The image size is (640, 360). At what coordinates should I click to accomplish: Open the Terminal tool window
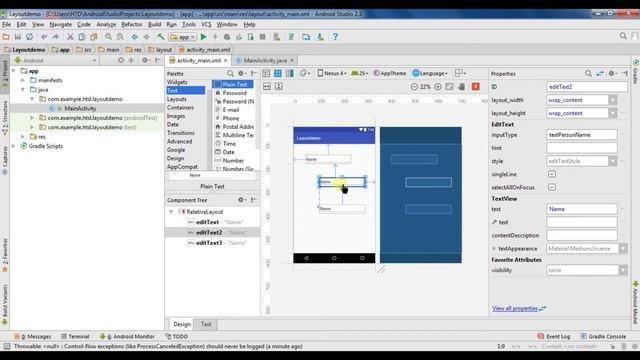tap(75, 336)
